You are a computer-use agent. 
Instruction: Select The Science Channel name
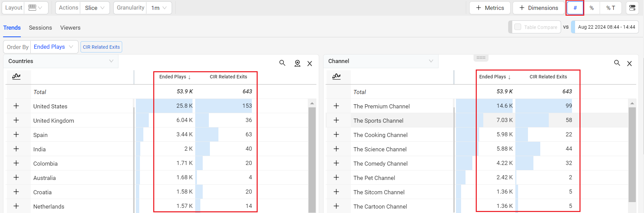point(380,149)
